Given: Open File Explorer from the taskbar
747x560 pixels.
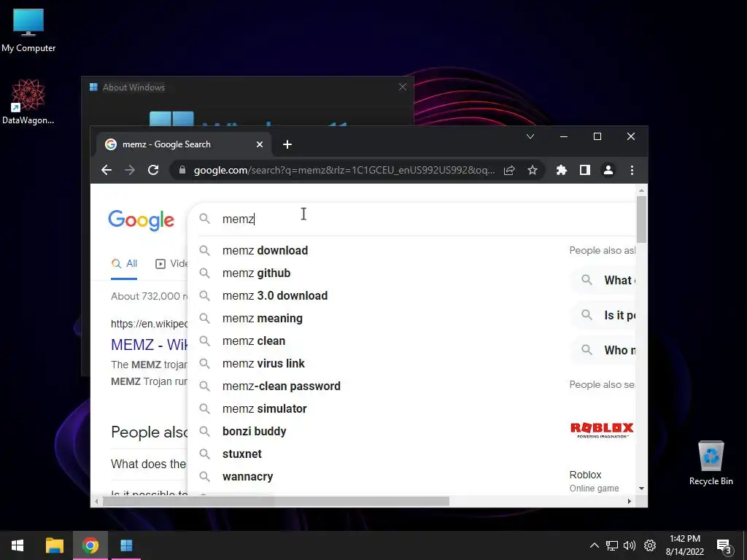Looking at the screenshot, I should pyautogui.click(x=54, y=545).
